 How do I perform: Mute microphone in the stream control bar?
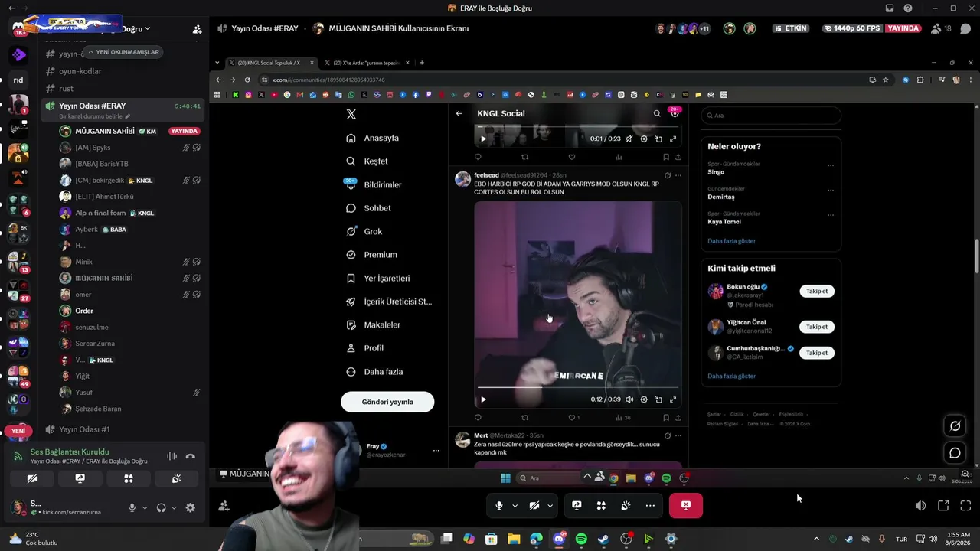499,505
